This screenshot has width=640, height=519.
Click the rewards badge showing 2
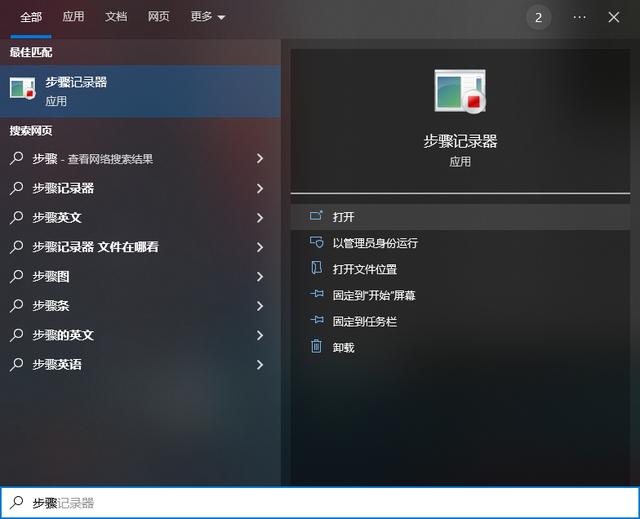point(538,18)
